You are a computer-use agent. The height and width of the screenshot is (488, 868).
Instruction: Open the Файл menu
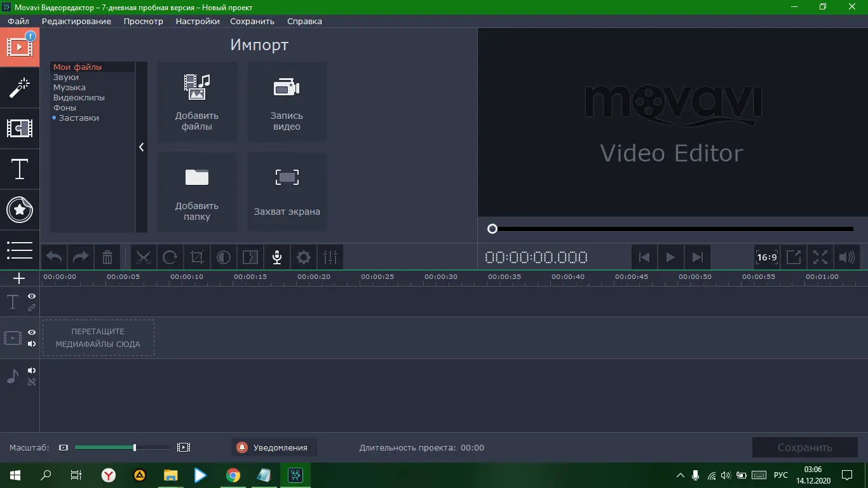[x=18, y=21]
